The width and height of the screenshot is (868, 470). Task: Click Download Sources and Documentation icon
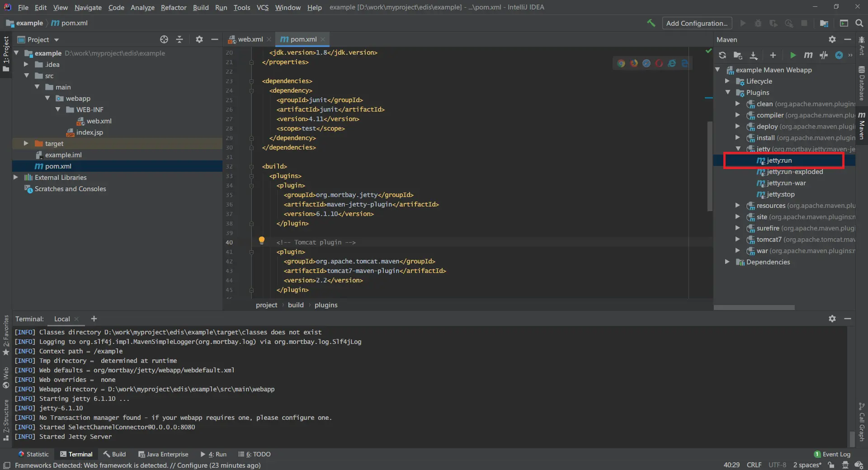click(754, 55)
